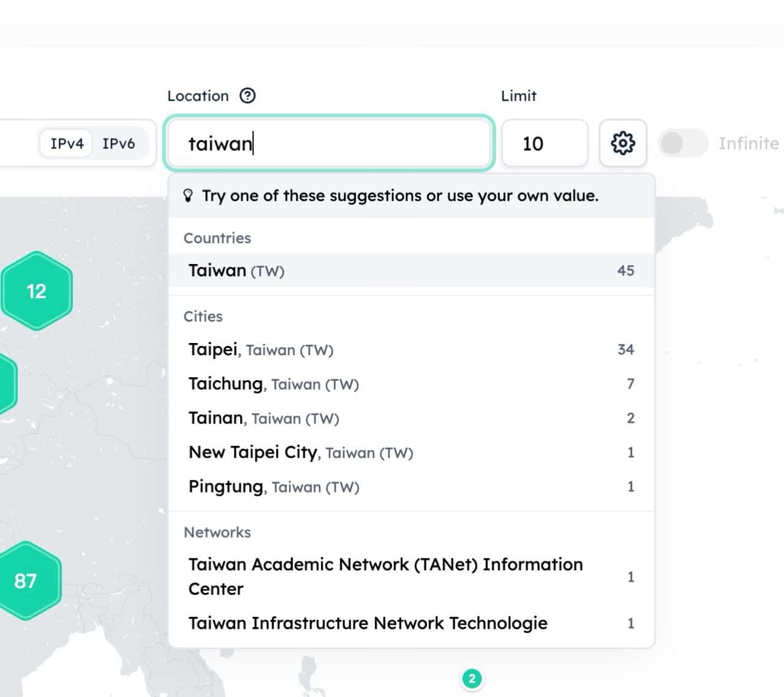This screenshot has height=697, width=784.
Task: Switch to IPv4 option
Action: point(67,143)
